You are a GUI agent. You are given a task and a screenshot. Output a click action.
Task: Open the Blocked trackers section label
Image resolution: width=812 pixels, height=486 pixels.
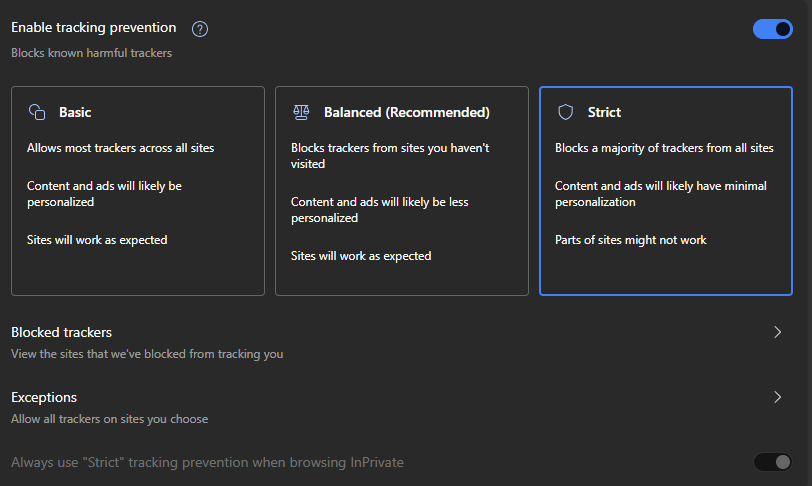click(x=61, y=332)
